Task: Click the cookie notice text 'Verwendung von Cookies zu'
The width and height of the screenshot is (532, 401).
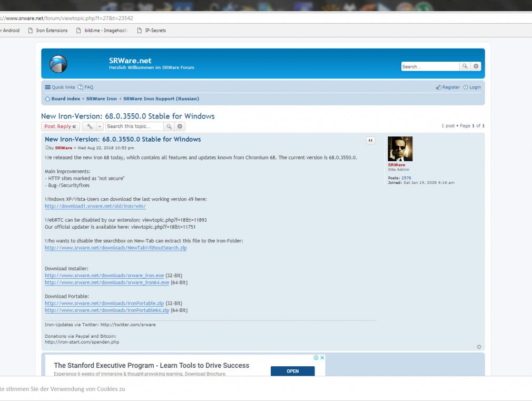Action: point(87,389)
